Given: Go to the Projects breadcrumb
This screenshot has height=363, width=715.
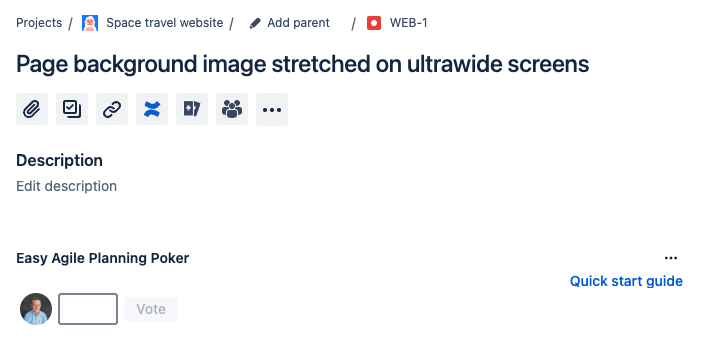Looking at the screenshot, I should [39, 23].
